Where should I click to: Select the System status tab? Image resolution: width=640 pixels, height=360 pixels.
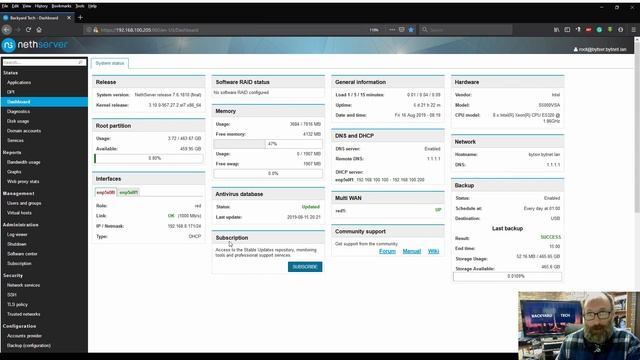pyautogui.click(x=110, y=63)
